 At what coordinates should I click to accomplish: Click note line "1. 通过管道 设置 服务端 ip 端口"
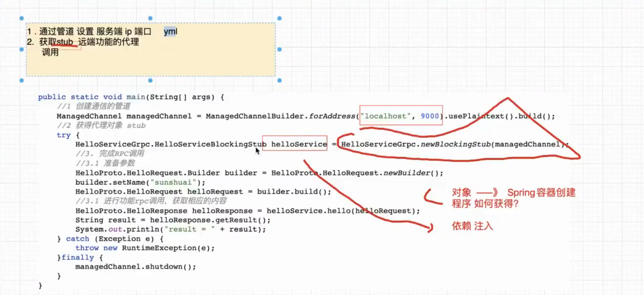pyautogui.click(x=89, y=32)
